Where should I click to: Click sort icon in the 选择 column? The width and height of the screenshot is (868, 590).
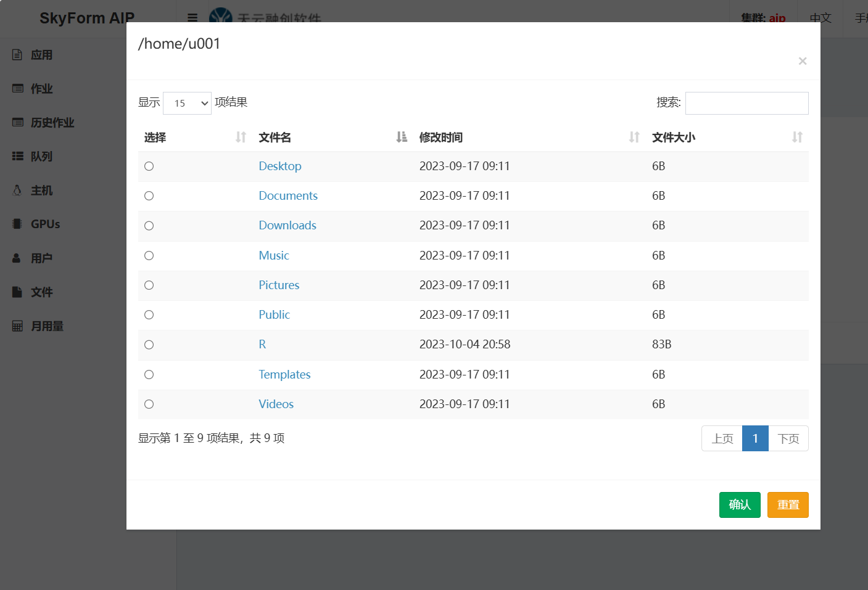241,137
